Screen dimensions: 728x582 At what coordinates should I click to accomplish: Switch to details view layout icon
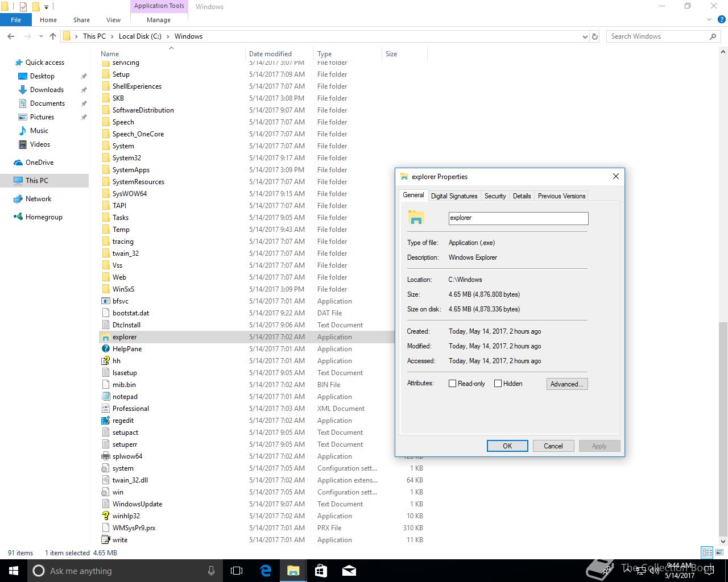707,552
